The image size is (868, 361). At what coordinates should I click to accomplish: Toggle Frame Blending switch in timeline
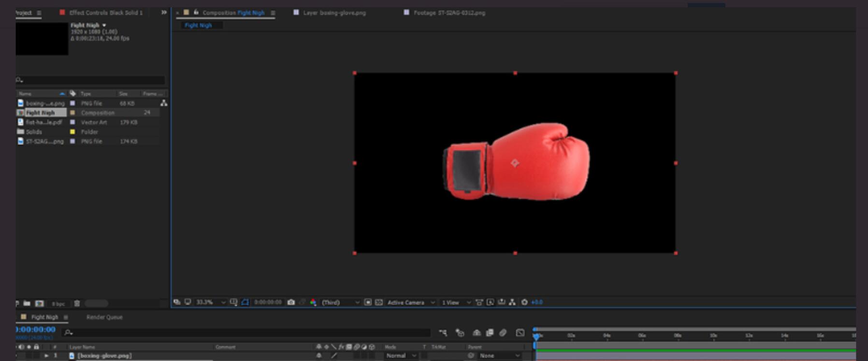click(x=490, y=332)
